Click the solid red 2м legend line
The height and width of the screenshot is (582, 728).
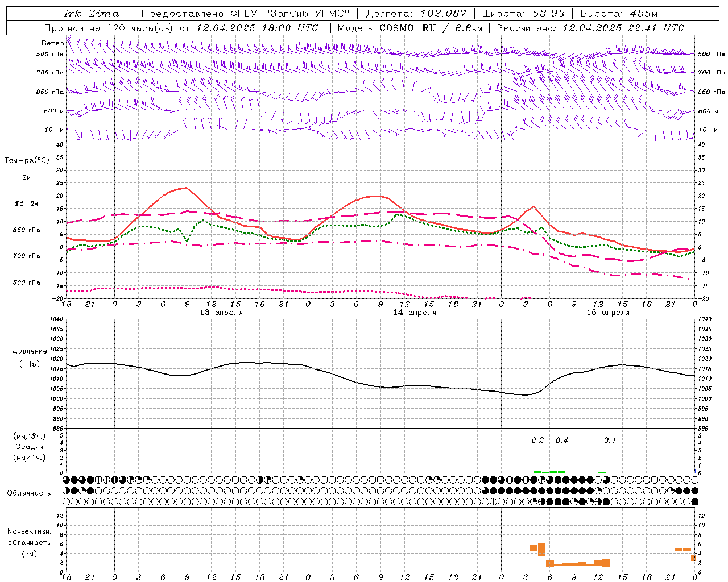pyautogui.click(x=26, y=184)
